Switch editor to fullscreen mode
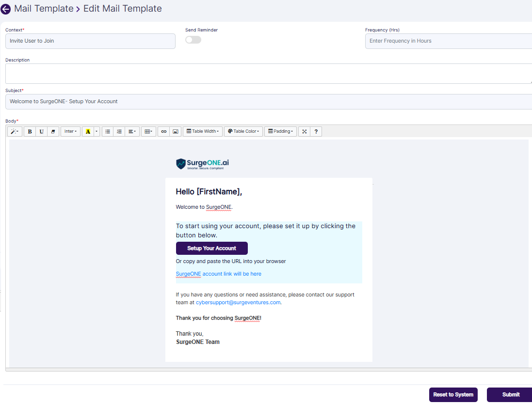This screenshot has height=404, width=532. 304,131
